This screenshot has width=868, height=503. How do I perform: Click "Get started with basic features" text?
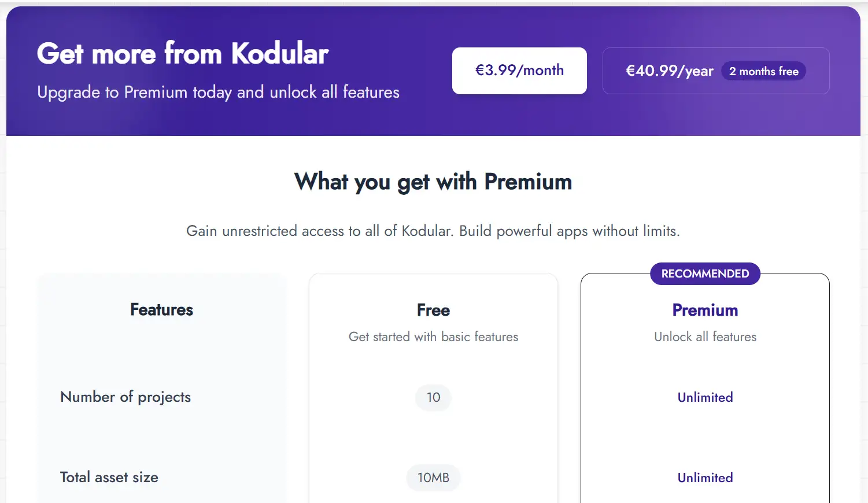pos(433,336)
